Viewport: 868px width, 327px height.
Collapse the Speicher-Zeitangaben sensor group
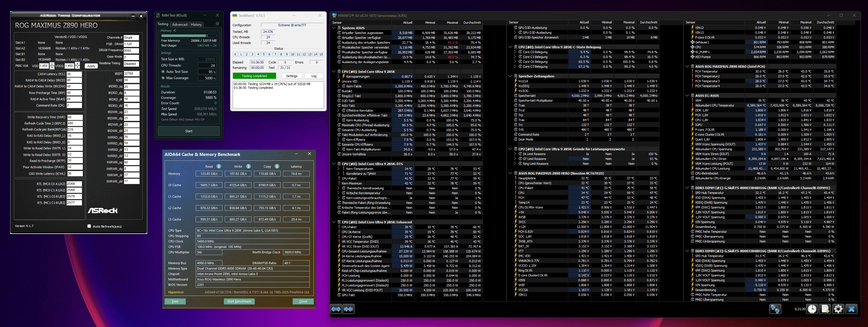[x=511, y=76]
